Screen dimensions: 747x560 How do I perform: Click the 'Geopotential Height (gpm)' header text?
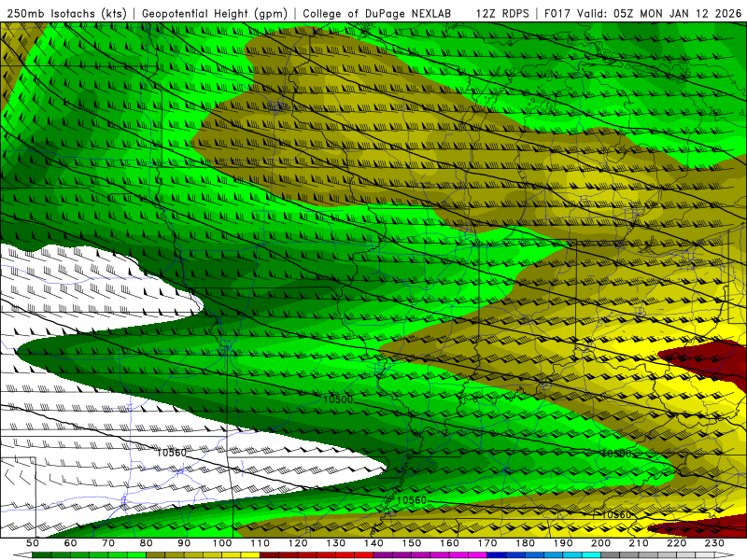215,13
